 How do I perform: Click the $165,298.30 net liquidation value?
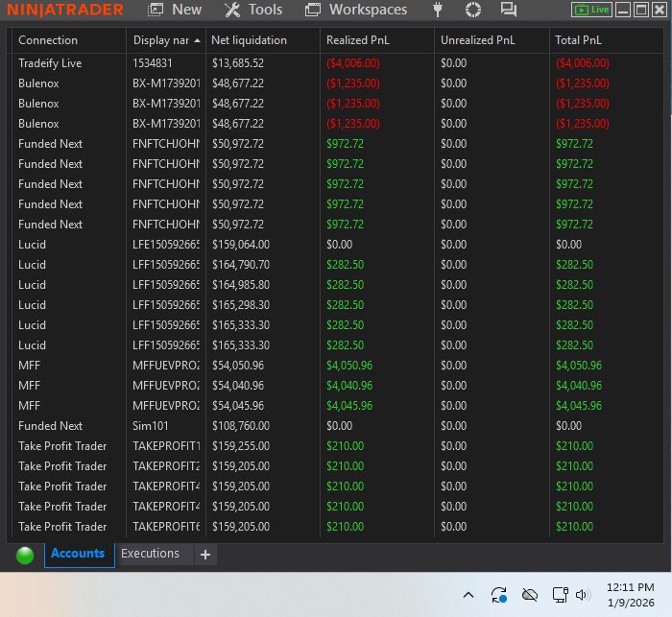click(241, 305)
